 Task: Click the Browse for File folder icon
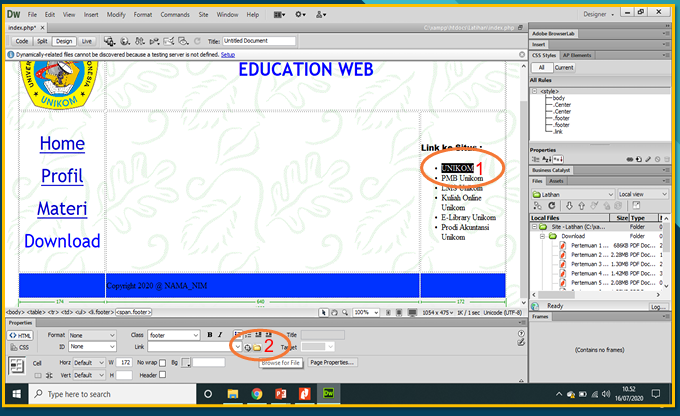coord(256,347)
